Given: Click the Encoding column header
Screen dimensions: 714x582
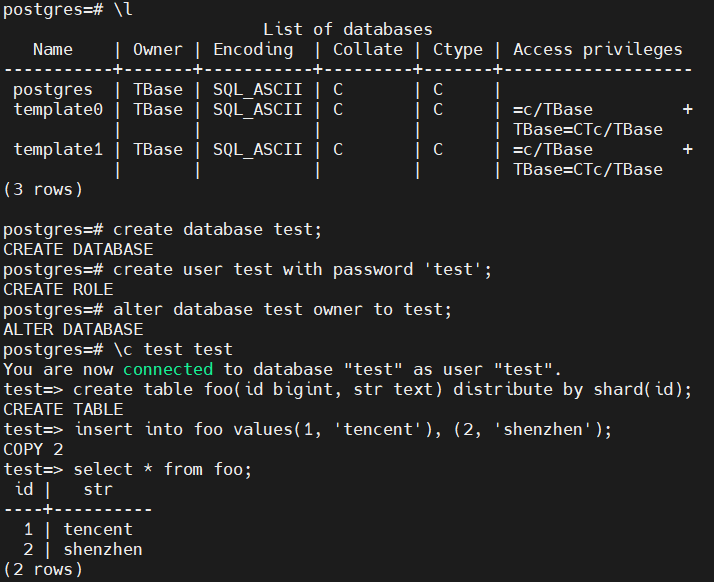Looking at the screenshot, I should [253, 49].
